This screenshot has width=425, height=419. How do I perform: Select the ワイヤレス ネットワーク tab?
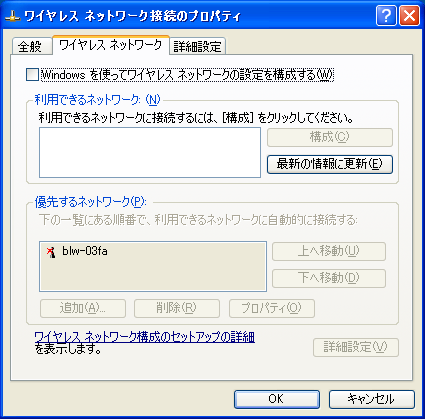pos(111,45)
